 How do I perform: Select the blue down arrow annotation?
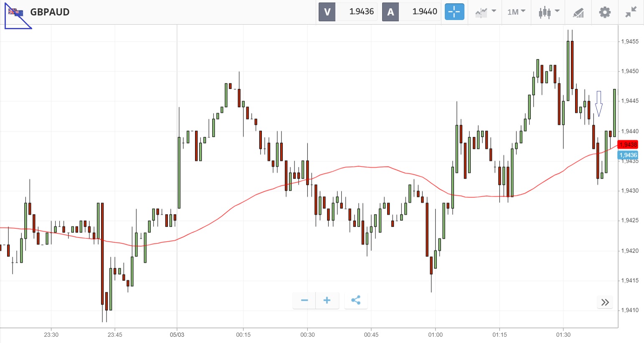click(599, 103)
